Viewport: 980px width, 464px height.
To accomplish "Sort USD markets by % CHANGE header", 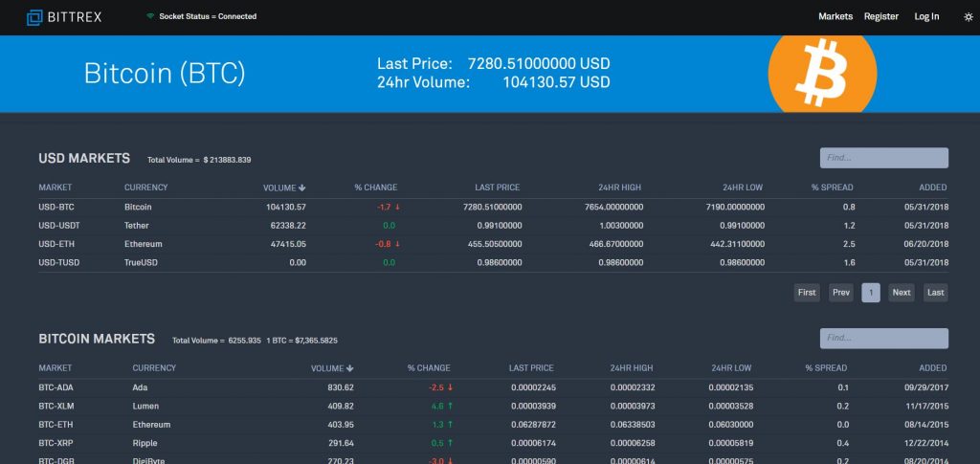I will (375, 188).
